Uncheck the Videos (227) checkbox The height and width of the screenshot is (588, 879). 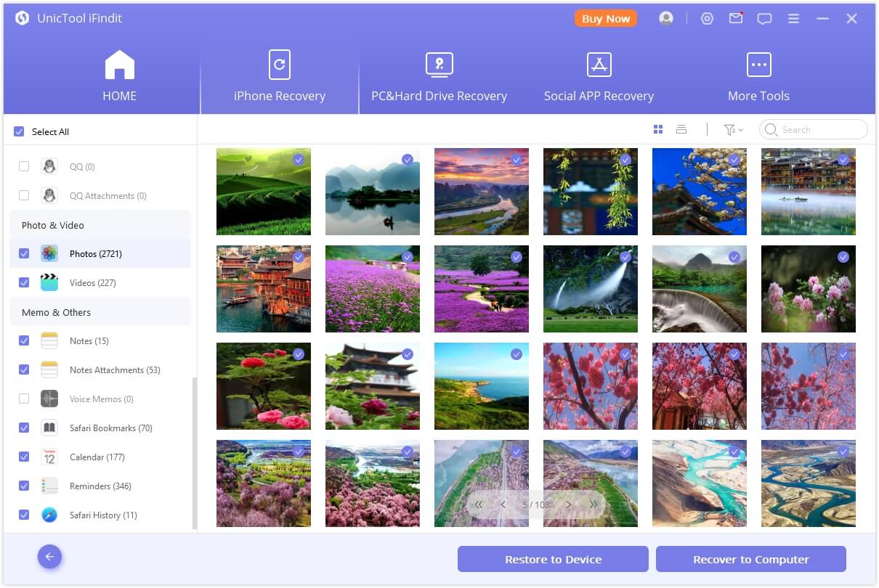click(24, 282)
